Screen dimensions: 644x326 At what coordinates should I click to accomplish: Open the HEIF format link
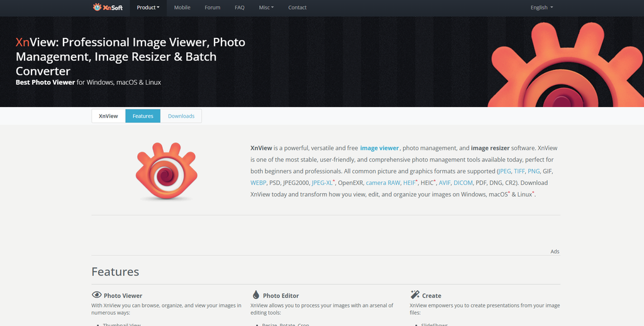pyautogui.click(x=409, y=183)
